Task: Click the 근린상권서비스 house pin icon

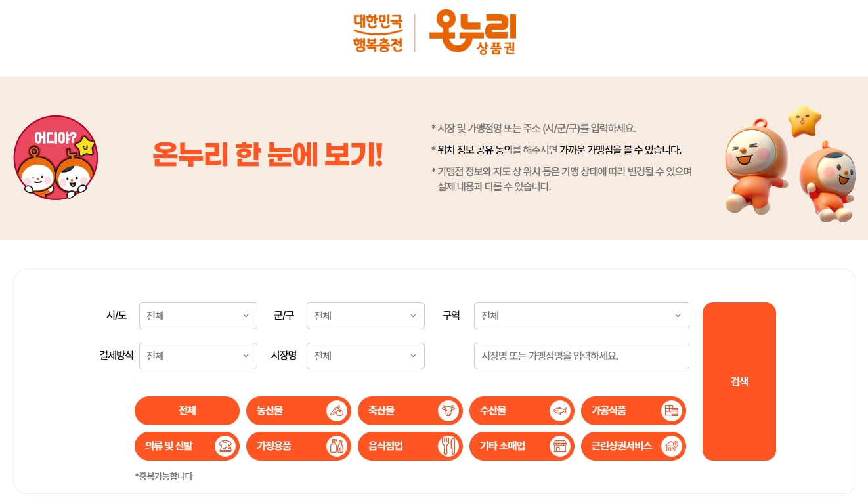Action: point(671,446)
